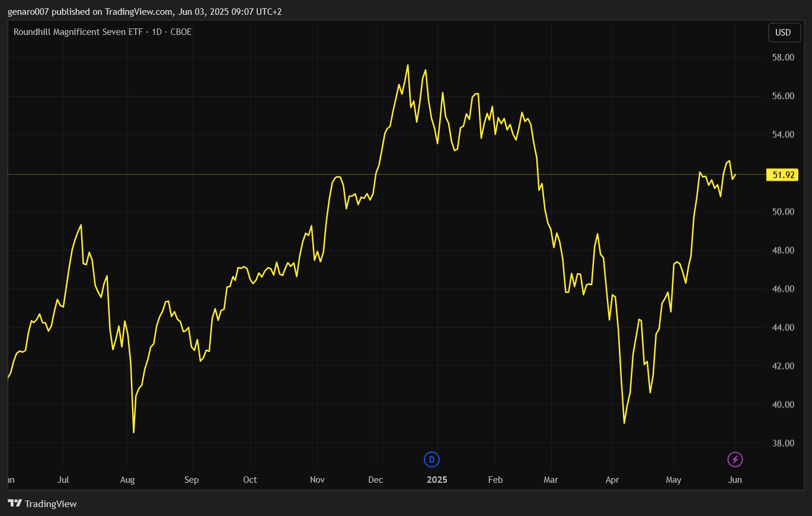Click the blue dividend D marker
The height and width of the screenshot is (516, 812).
[x=431, y=459]
